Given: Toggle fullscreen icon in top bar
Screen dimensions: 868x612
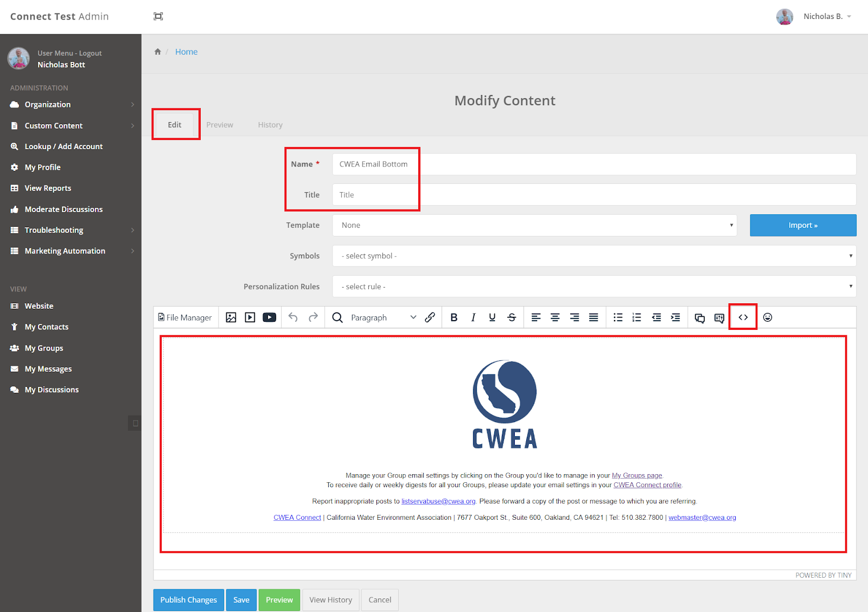Looking at the screenshot, I should 158,16.
